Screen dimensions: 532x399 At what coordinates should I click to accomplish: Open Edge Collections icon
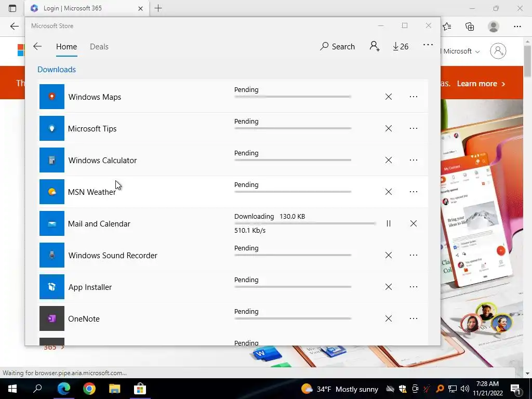[x=470, y=26]
